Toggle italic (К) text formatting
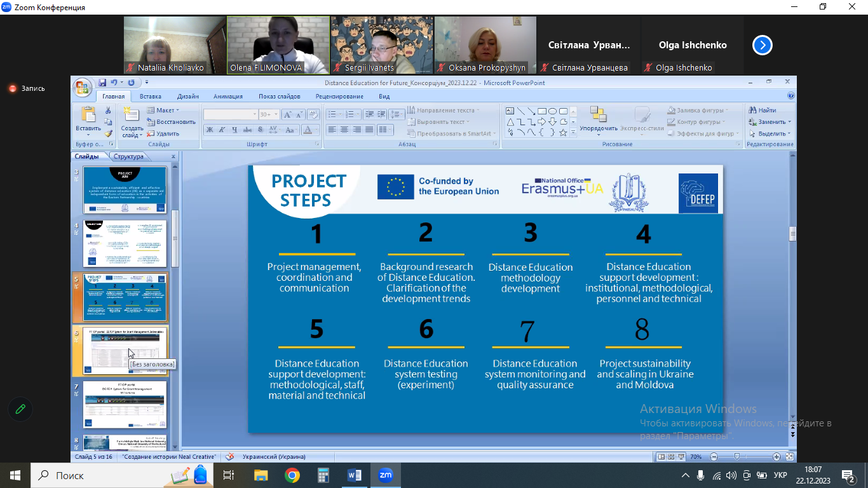The height and width of the screenshot is (488, 868). coord(222,130)
